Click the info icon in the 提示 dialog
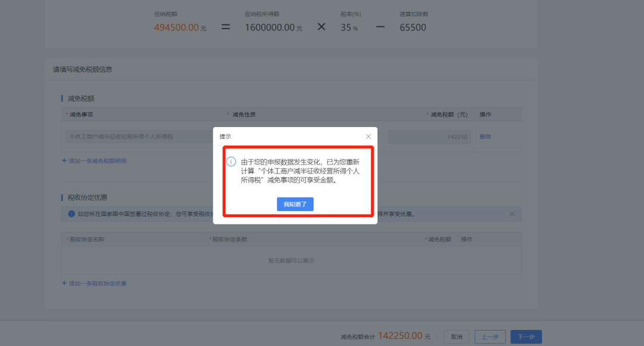The height and width of the screenshot is (346, 644). pos(231,162)
